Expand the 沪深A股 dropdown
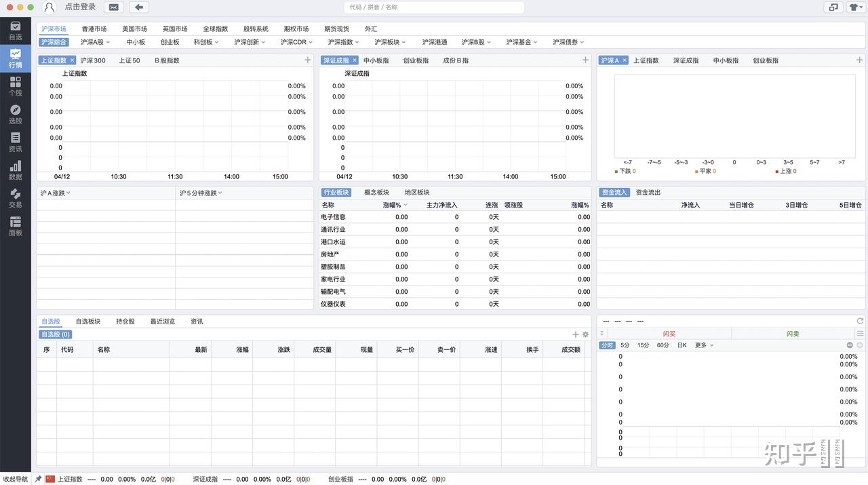868x485 pixels. (108, 42)
